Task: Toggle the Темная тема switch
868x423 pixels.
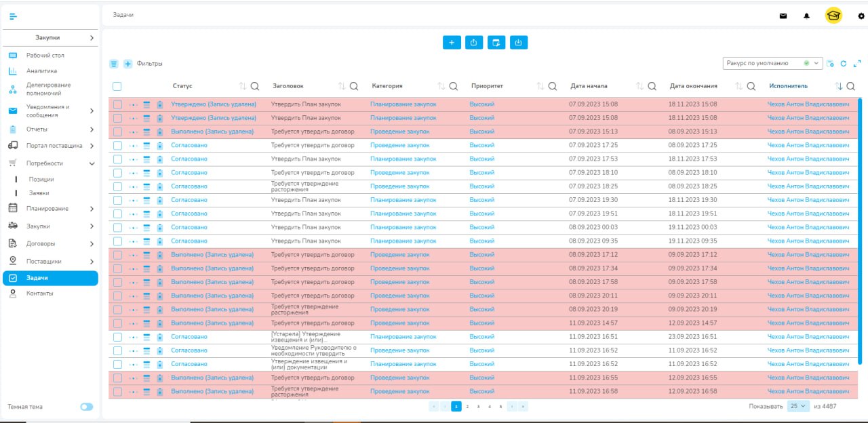Action: coord(87,407)
